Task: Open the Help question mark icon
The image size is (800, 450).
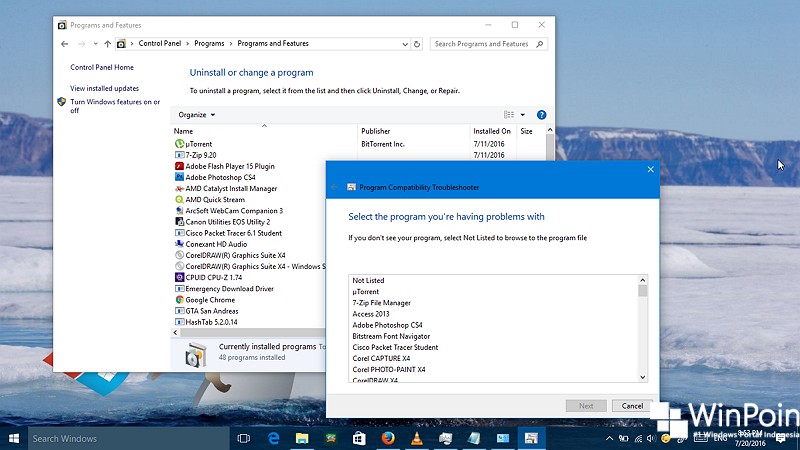Action: point(541,115)
